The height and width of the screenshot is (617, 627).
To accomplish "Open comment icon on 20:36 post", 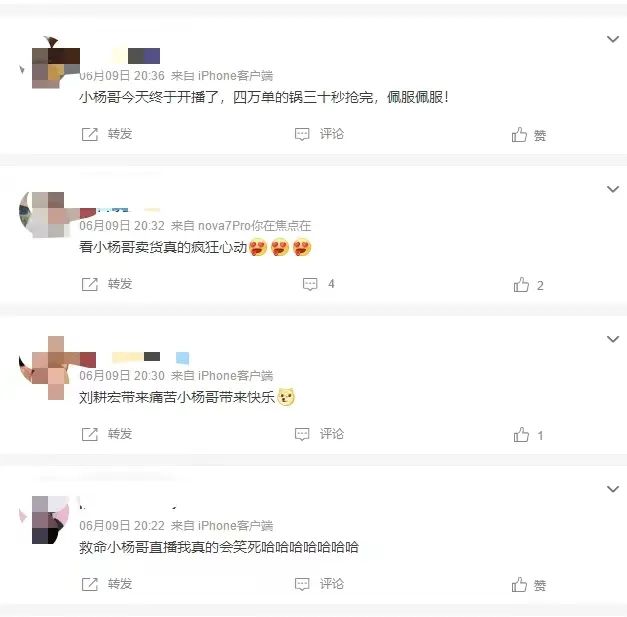I will click(302, 134).
